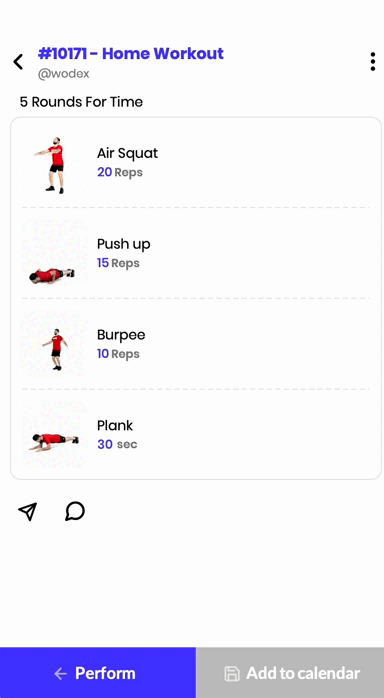This screenshot has width=384, height=698.
Task: Open the @wodex profile link
Action: click(64, 74)
